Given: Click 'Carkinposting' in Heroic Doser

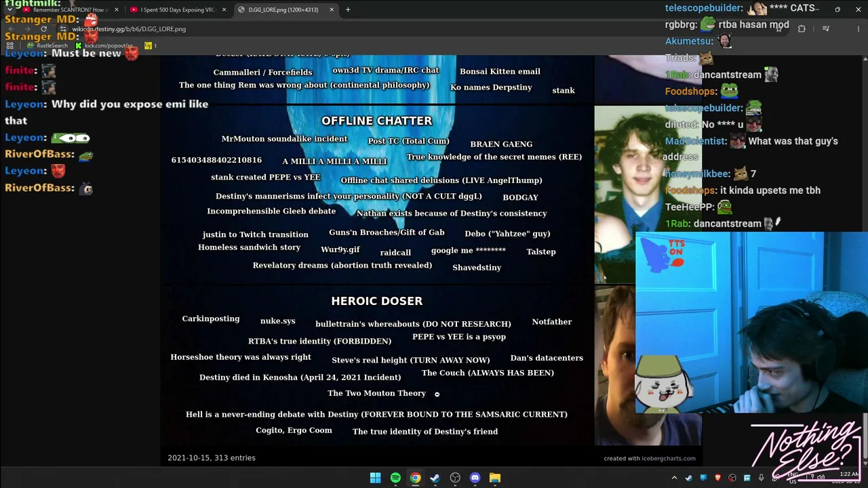Looking at the screenshot, I should coord(211,319).
